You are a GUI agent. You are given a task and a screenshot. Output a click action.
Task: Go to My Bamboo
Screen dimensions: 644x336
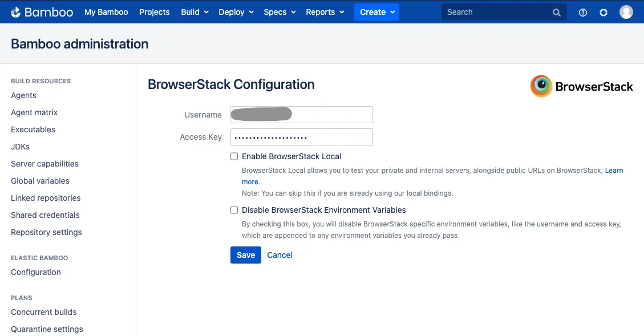pos(106,12)
